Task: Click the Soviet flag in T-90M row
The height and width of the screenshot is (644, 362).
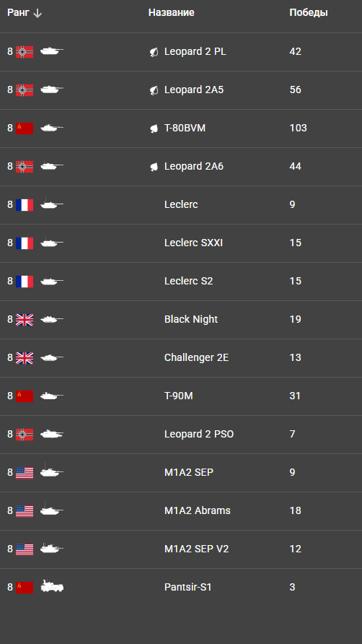Action: (x=25, y=396)
